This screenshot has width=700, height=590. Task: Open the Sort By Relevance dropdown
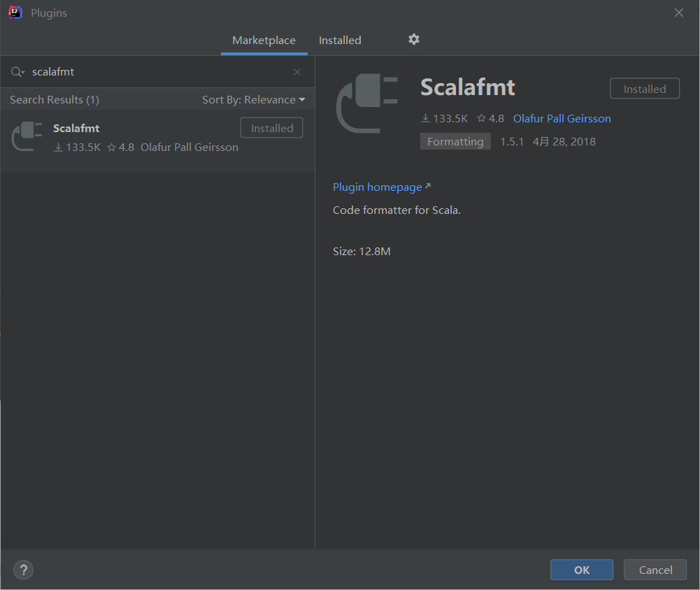tap(253, 99)
